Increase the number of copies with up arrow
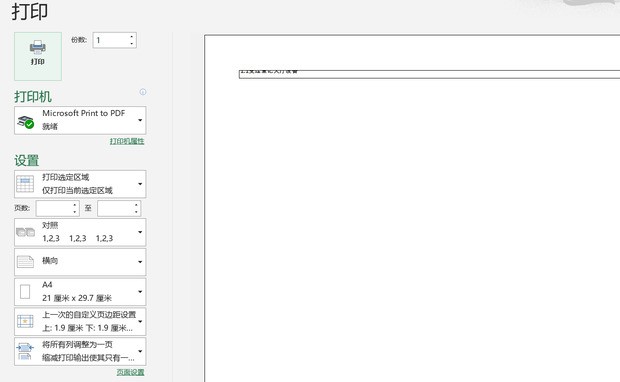Viewport: 620px width, 382px height. pyautogui.click(x=132, y=37)
